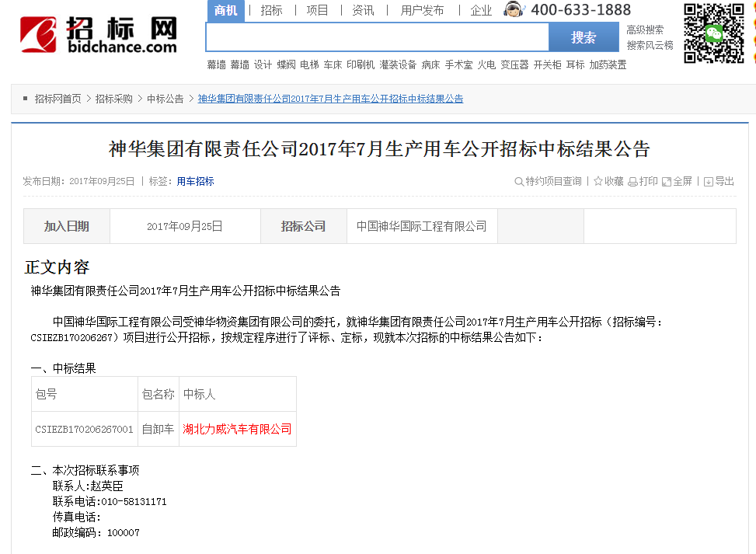Click the magnifier icon beside 特约项目查询
The width and height of the screenshot is (756, 554).
pos(519,182)
